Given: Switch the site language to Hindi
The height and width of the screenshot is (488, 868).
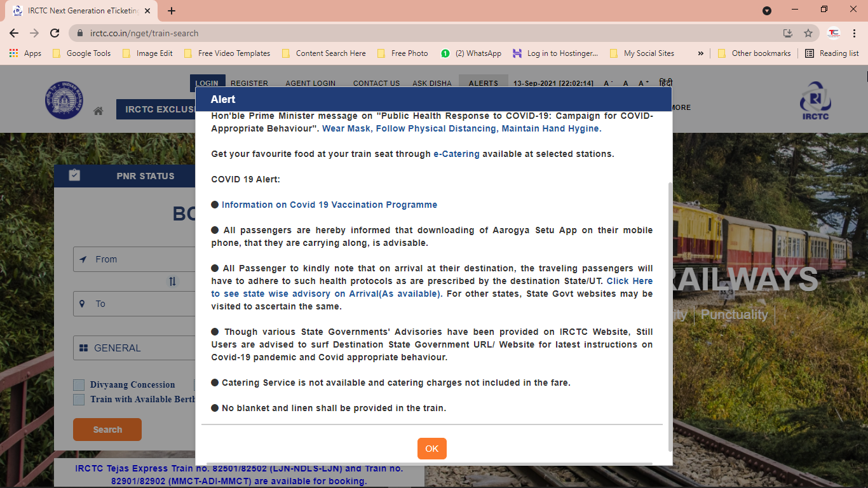Looking at the screenshot, I should coord(666,83).
